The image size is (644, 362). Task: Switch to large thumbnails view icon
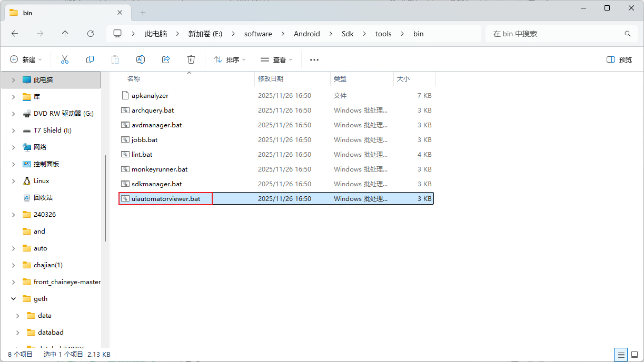633,355
